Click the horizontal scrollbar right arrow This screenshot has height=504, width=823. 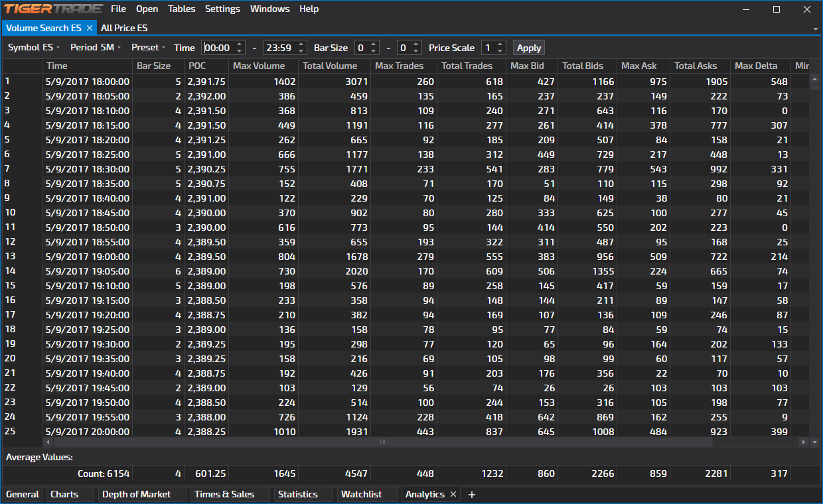pos(804,442)
